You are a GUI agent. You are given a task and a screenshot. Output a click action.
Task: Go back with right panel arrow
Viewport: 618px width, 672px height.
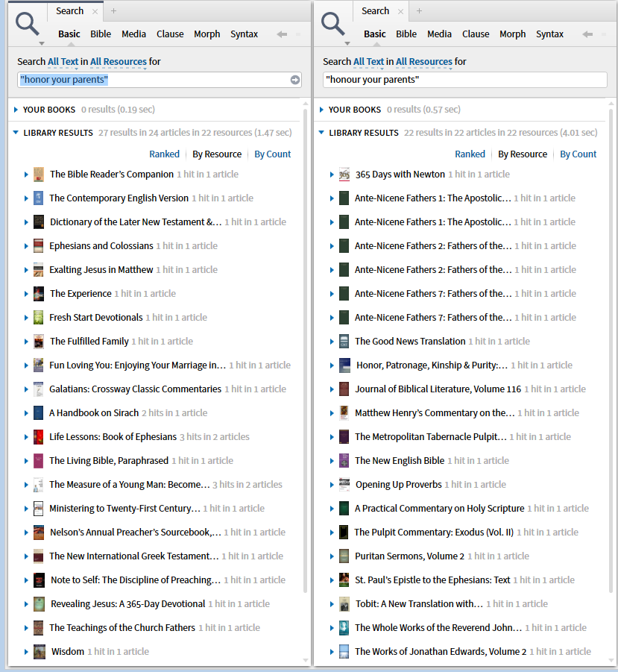(x=587, y=34)
